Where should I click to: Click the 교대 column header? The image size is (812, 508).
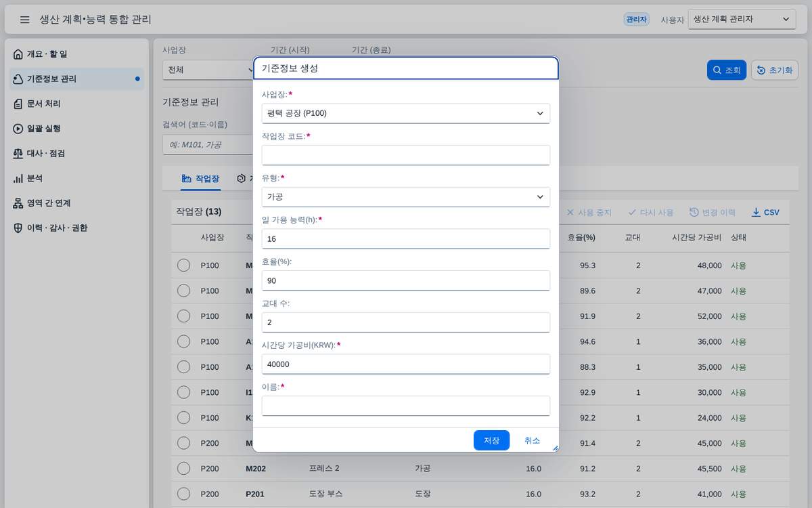click(x=633, y=238)
